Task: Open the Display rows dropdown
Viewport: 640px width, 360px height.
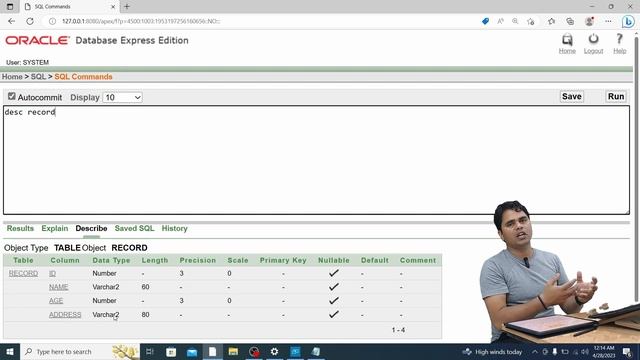Action: [x=122, y=97]
